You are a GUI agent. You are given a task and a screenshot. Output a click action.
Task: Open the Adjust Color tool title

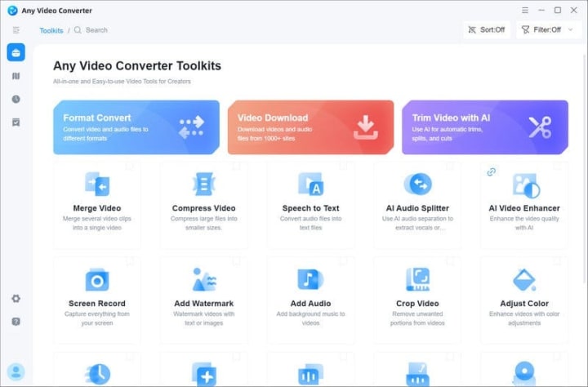(524, 304)
